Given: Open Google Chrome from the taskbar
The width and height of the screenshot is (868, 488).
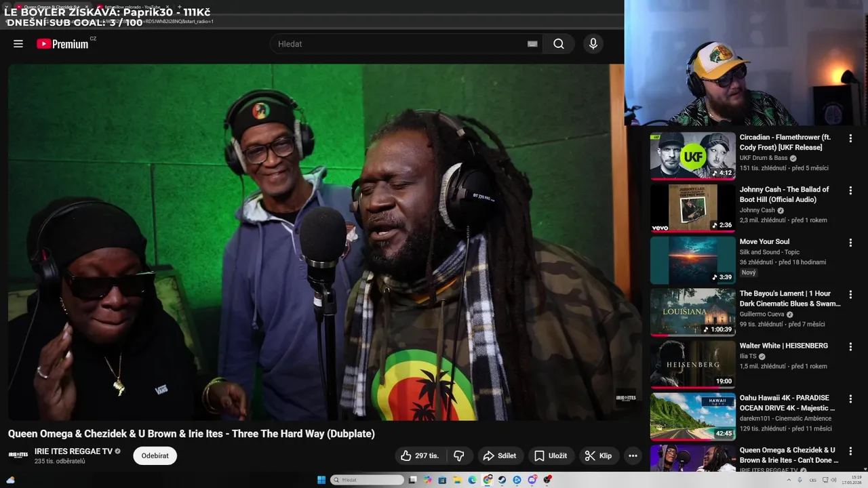Looking at the screenshot, I should pos(487,480).
